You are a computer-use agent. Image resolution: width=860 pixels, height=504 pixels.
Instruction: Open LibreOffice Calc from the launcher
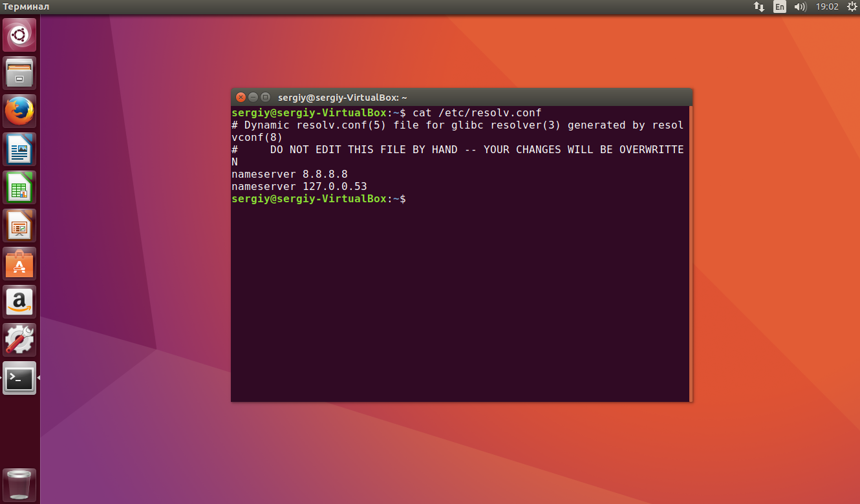pyautogui.click(x=20, y=187)
